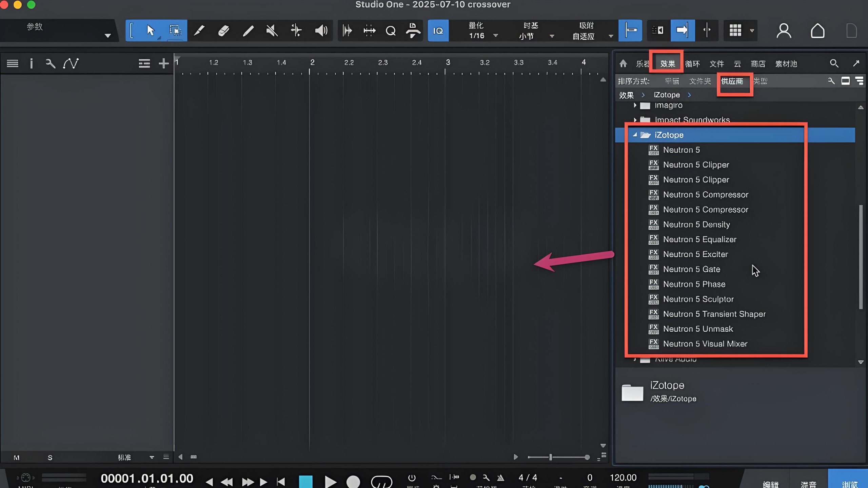Click the Add Track plus icon
This screenshot has height=488, width=868.
[x=164, y=63]
